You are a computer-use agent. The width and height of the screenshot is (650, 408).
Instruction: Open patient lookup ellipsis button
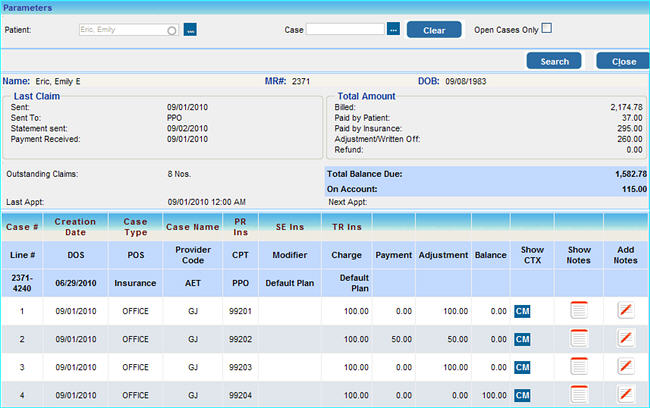point(190,30)
